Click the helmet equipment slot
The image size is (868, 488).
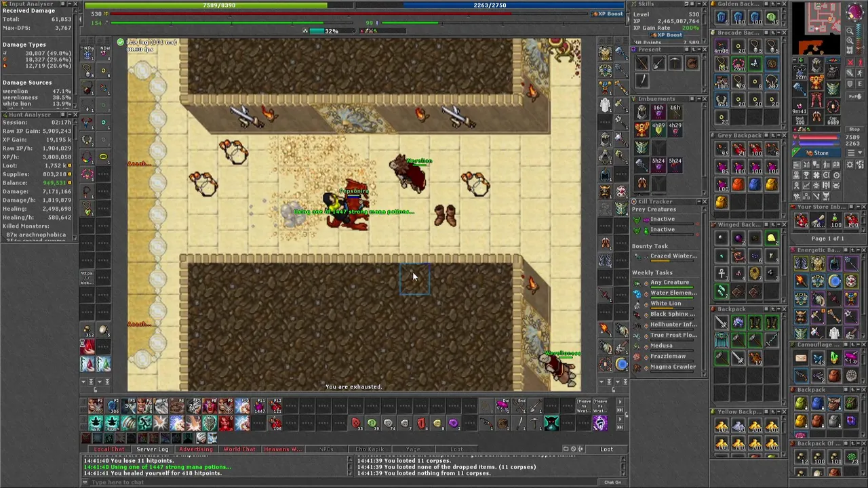816,66
